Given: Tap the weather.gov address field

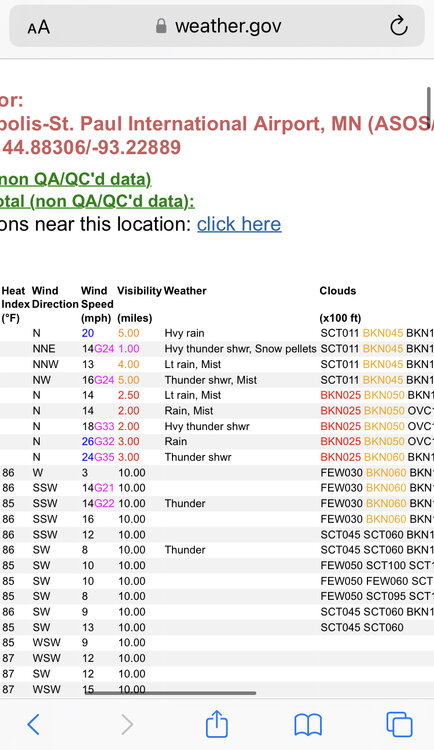Looking at the screenshot, I should point(217,26).
